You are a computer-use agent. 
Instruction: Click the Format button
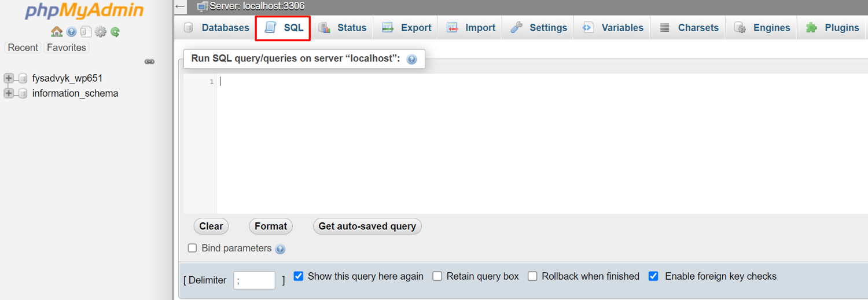(x=271, y=226)
